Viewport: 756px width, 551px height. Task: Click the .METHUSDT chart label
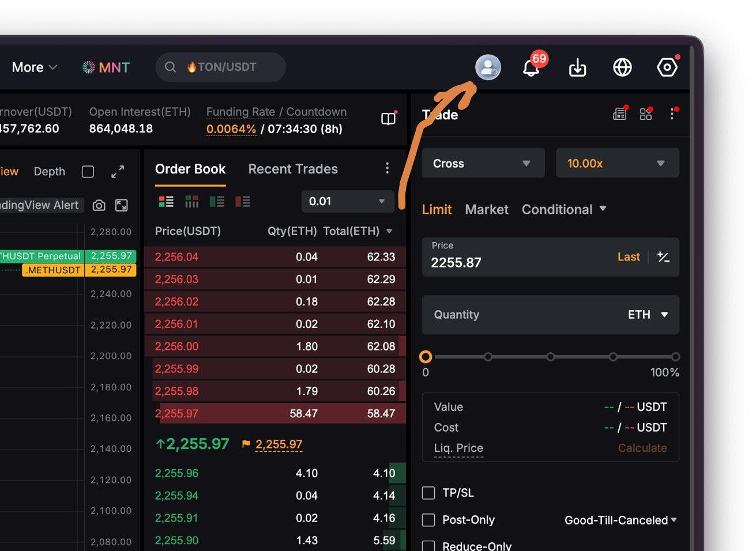[53, 270]
